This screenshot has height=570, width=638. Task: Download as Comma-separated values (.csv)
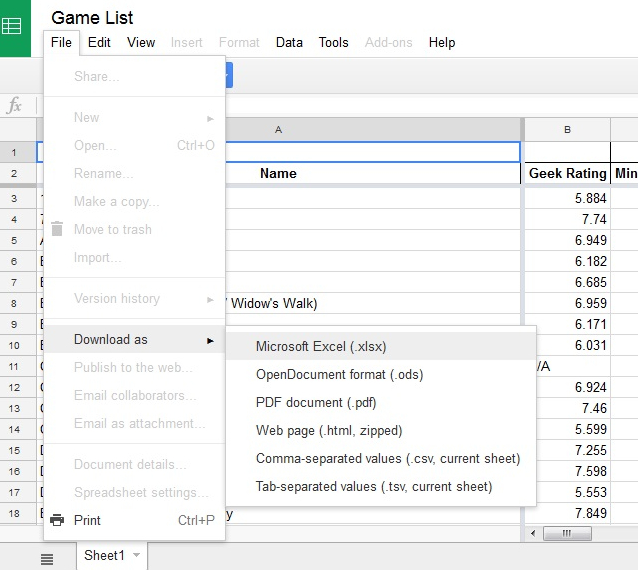tap(388, 459)
